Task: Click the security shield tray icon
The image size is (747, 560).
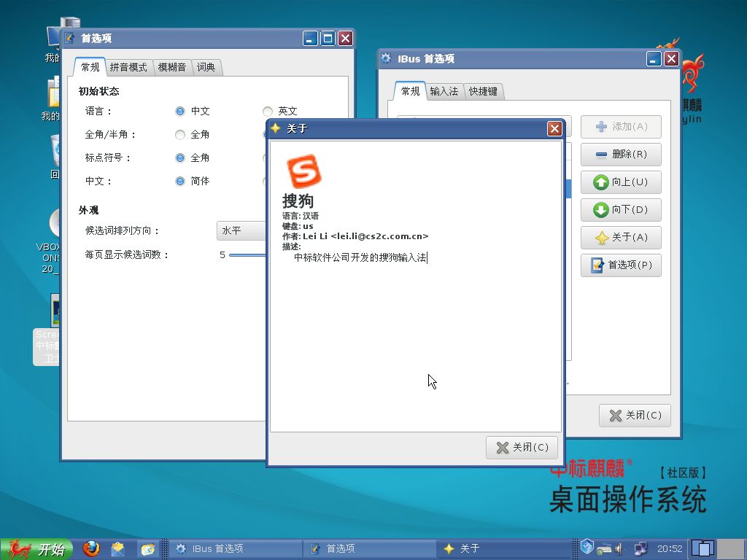Action: point(587,547)
